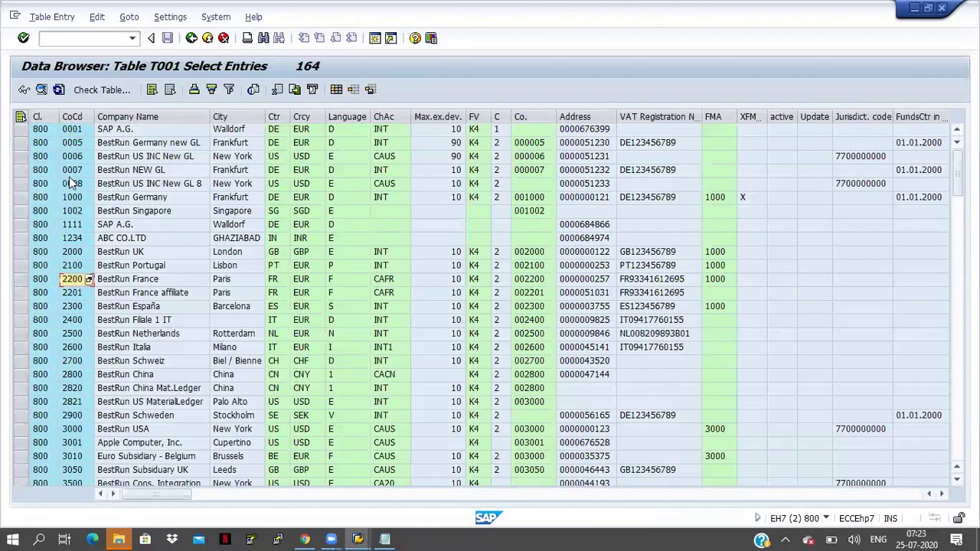Click the VAT Registration N. column header
Viewport: 980px width, 551px height.
[660, 116]
